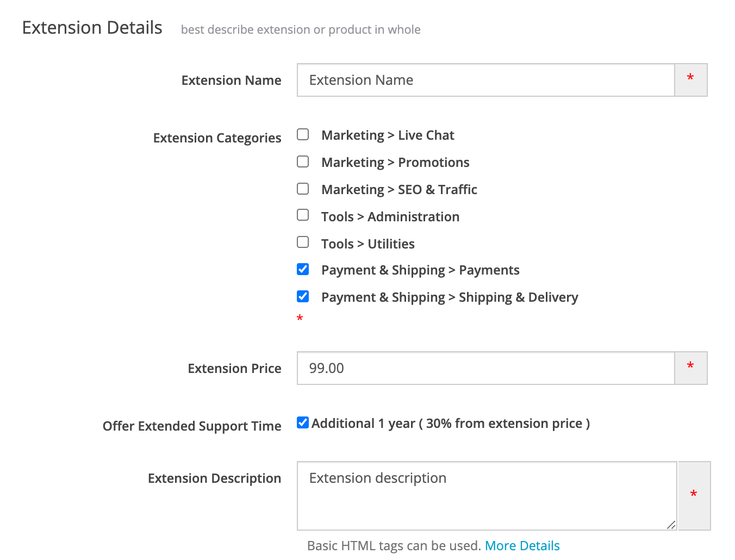
Task: Click the Extension Name input field
Action: coord(485,80)
